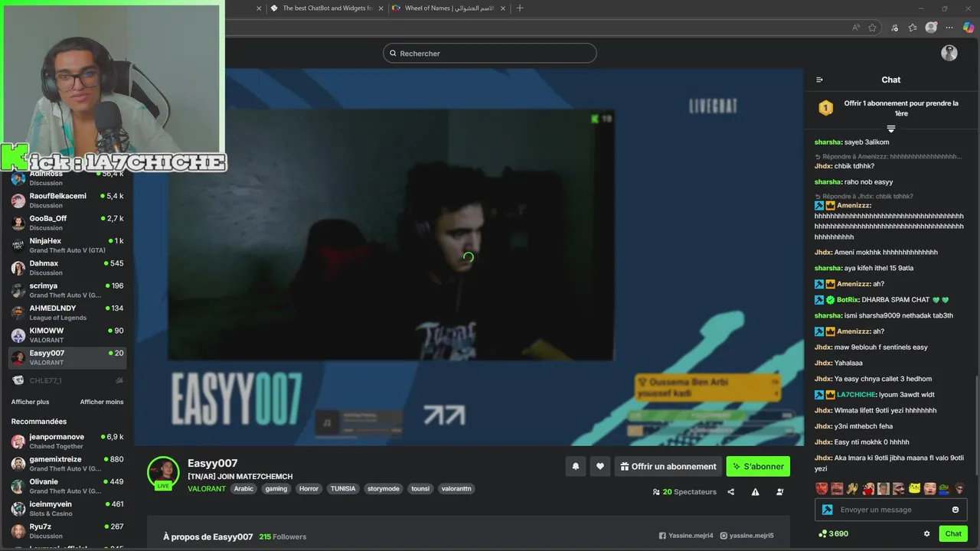
Task: Select the TUNISIA tag
Action: tap(343, 488)
